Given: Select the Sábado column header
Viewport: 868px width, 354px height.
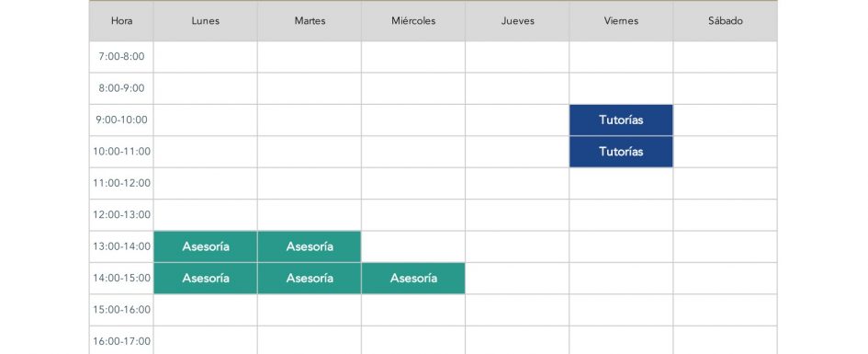Looking at the screenshot, I should [x=726, y=21].
